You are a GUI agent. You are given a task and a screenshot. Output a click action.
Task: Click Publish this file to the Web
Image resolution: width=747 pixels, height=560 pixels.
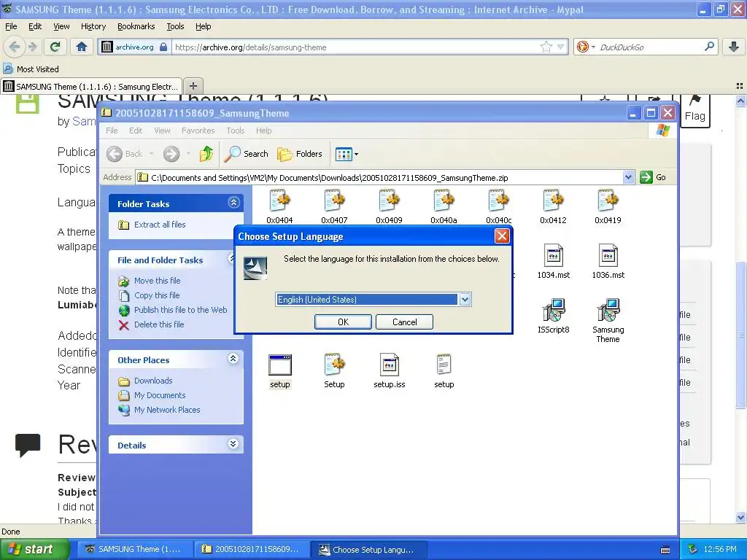(x=181, y=309)
